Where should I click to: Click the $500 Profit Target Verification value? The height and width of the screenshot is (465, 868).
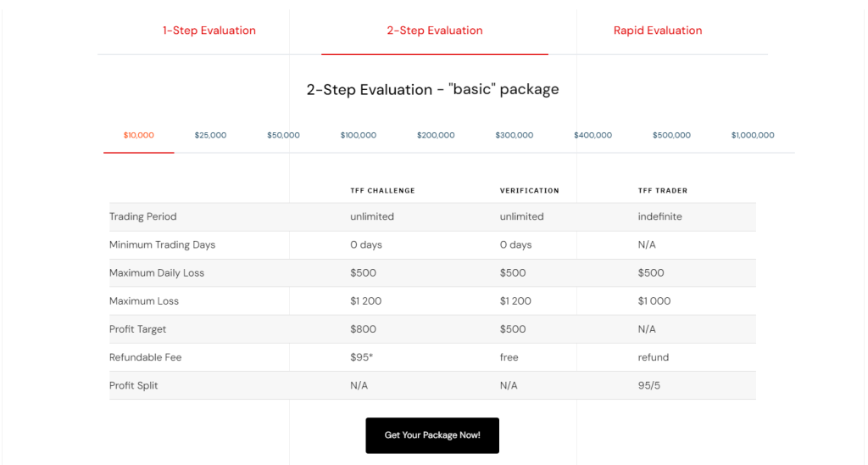[x=513, y=329]
